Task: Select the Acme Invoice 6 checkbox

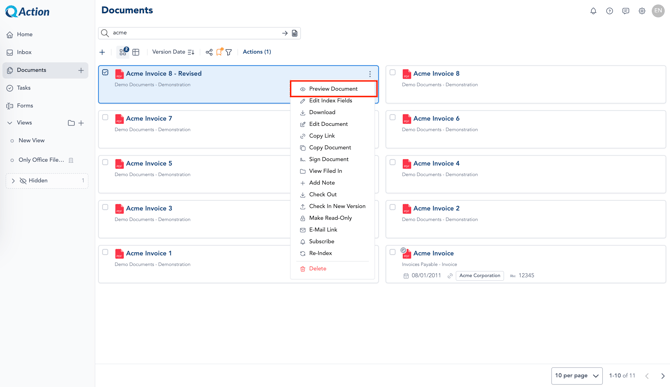Action: coord(392,117)
